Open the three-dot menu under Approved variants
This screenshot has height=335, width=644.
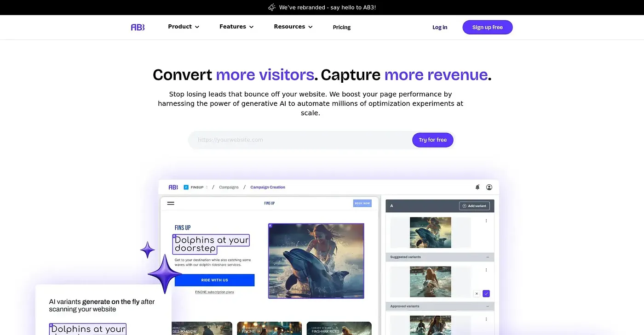pos(486,319)
